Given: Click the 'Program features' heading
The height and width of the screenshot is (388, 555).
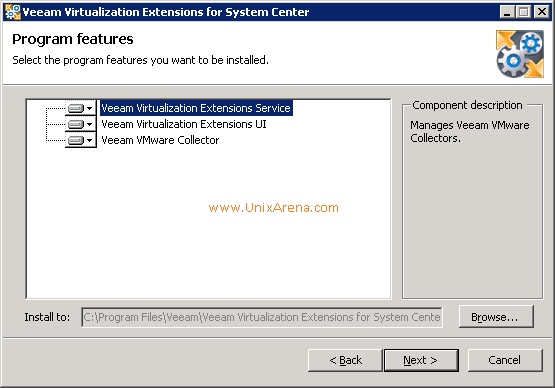Looking at the screenshot, I should point(73,39).
